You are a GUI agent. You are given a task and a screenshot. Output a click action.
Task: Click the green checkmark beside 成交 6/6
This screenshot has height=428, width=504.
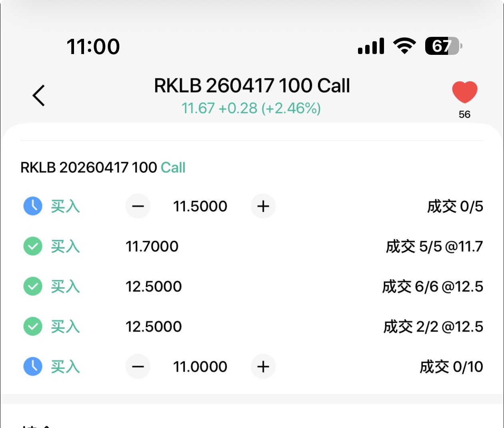[x=33, y=286]
